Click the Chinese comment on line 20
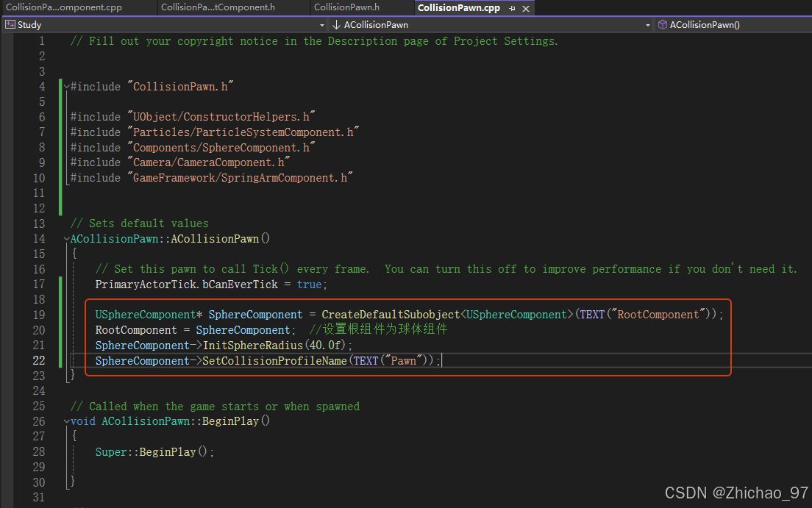The width and height of the screenshot is (812, 508). pyautogui.click(x=378, y=329)
